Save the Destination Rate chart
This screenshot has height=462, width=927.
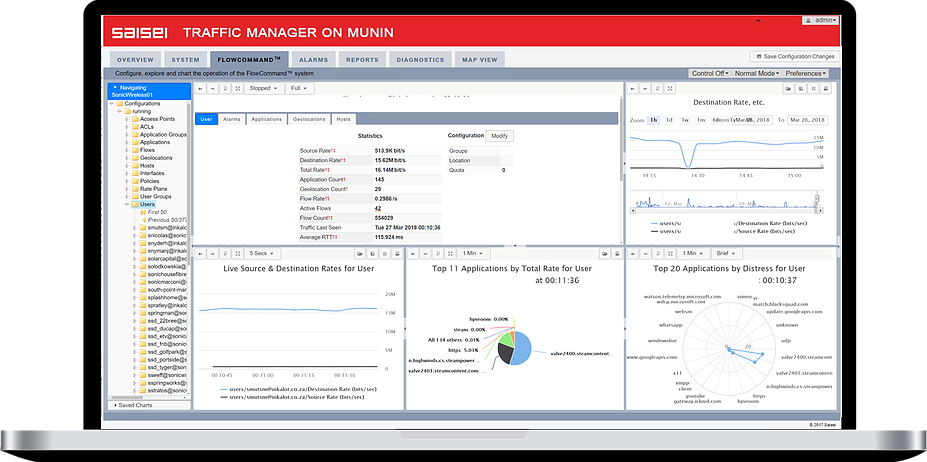pyautogui.click(x=801, y=88)
